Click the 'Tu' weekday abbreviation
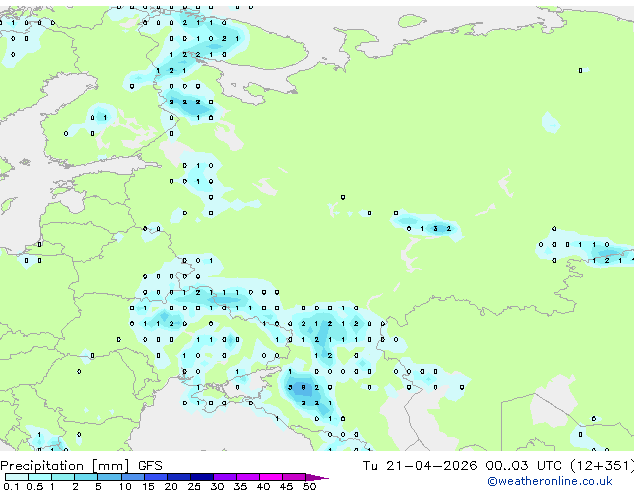This screenshot has width=634, height=490. (x=370, y=466)
